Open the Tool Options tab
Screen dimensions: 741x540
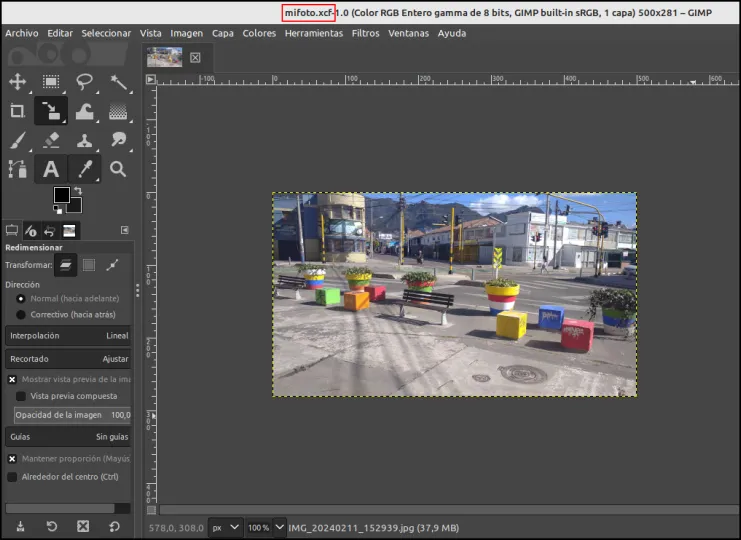tap(12, 231)
